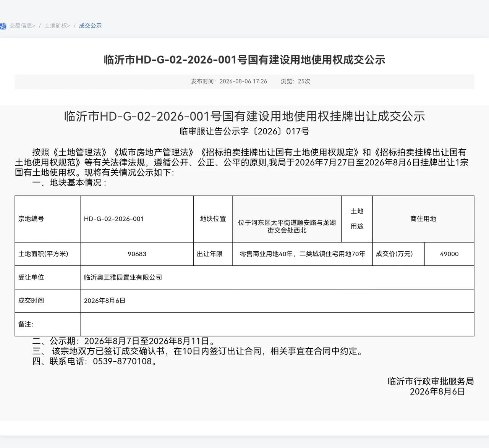Screen dimensions: 489x448
Task: Click the 土地面积(平方米) label cell
Action: click(48, 254)
